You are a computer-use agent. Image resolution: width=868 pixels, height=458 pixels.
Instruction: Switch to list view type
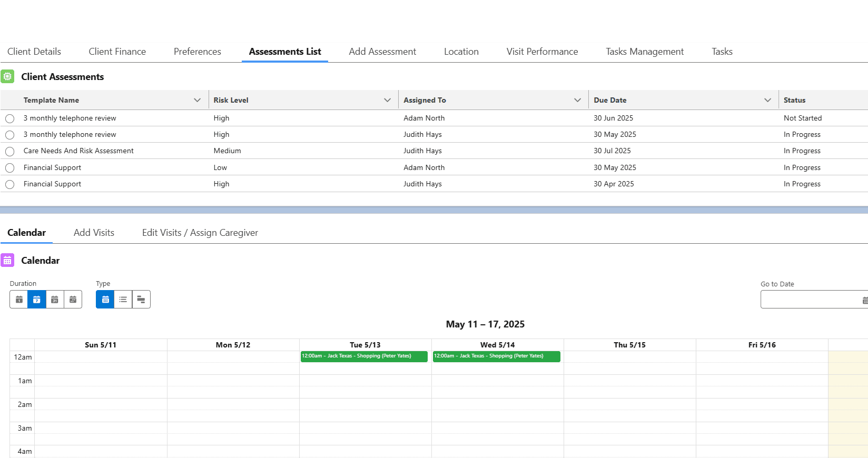(x=123, y=300)
